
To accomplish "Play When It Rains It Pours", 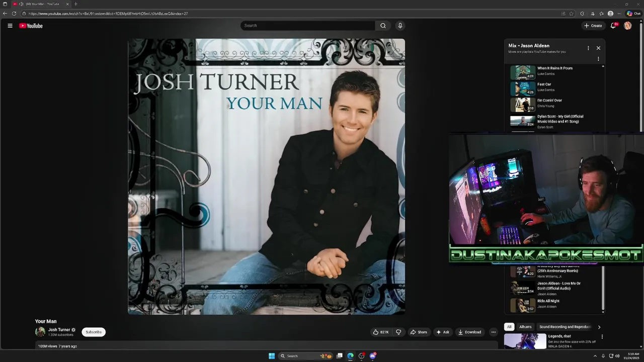I will click(555, 68).
